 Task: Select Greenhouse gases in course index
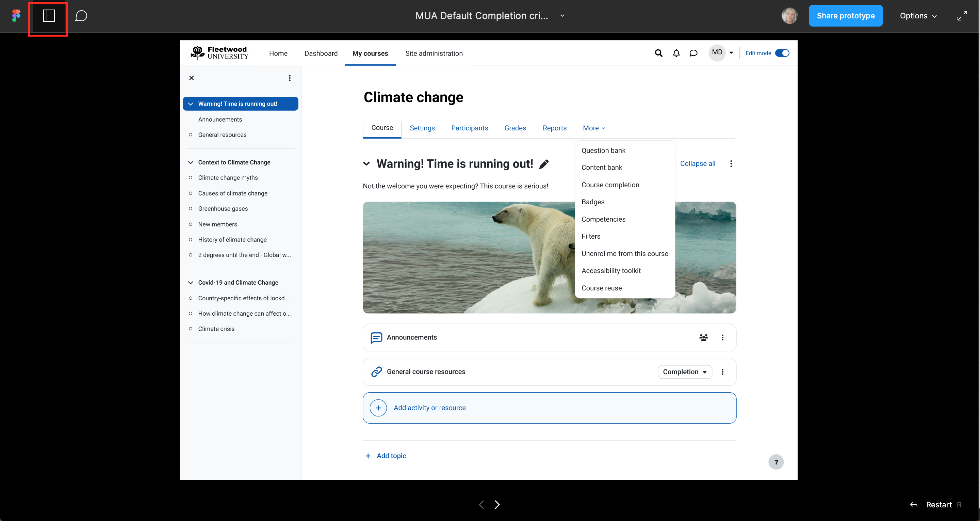(223, 209)
